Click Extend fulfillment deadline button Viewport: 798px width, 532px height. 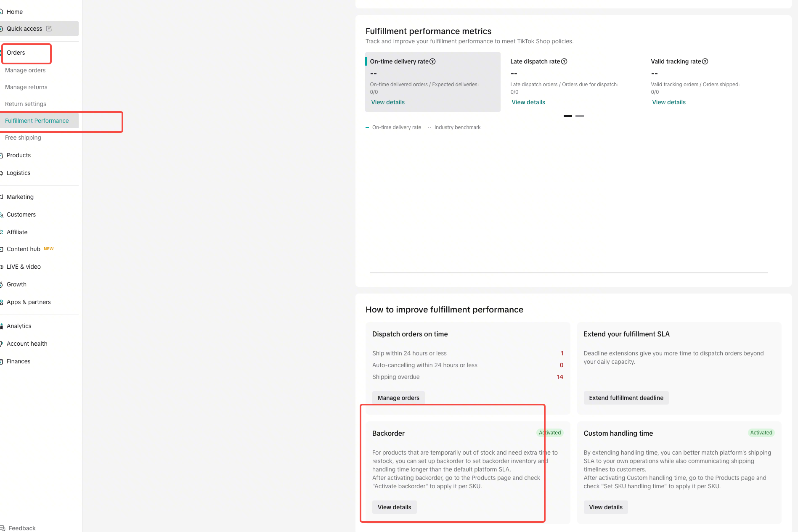626,398
